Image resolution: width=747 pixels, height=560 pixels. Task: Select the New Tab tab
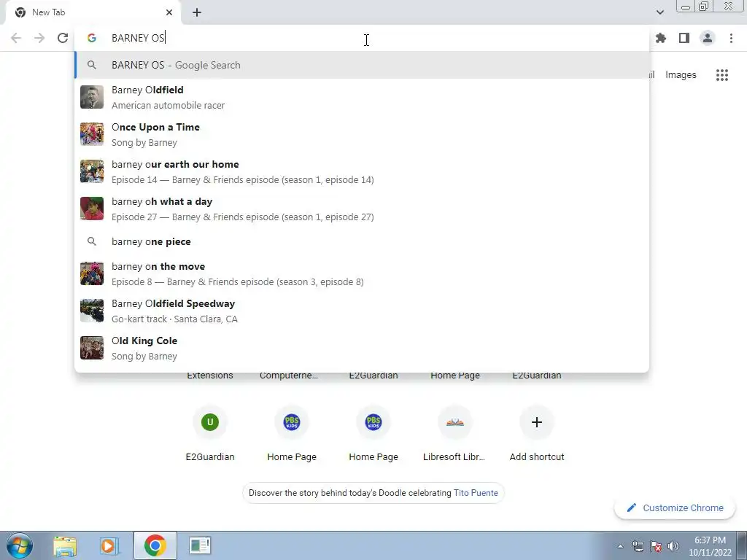[93, 12]
